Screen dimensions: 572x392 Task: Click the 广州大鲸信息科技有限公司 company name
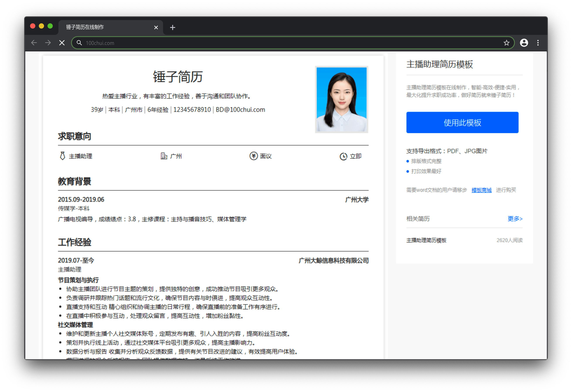[334, 261]
